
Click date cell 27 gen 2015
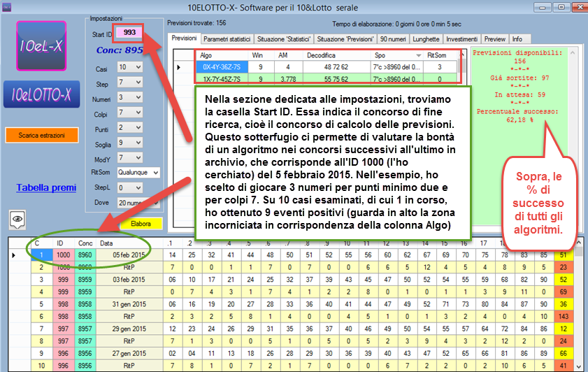pyautogui.click(x=129, y=354)
